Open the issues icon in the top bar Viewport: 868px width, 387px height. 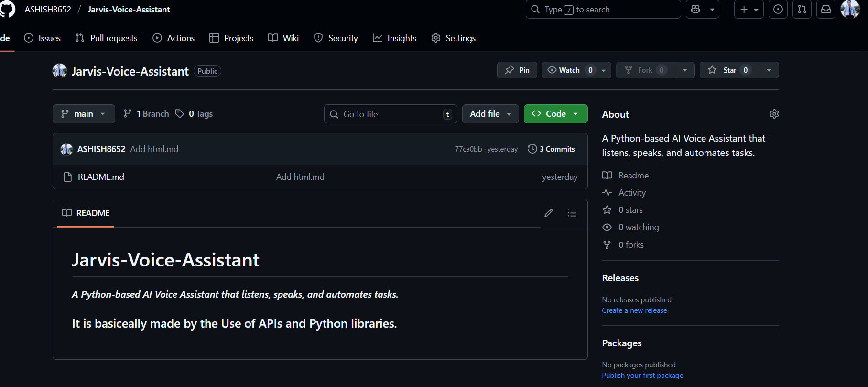[778, 10]
